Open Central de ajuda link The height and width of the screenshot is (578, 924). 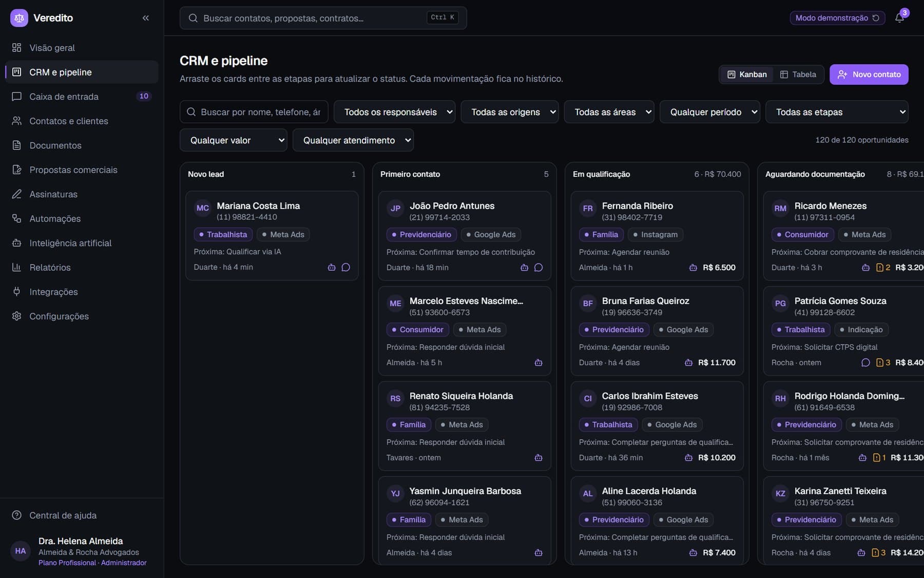coord(63,515)
